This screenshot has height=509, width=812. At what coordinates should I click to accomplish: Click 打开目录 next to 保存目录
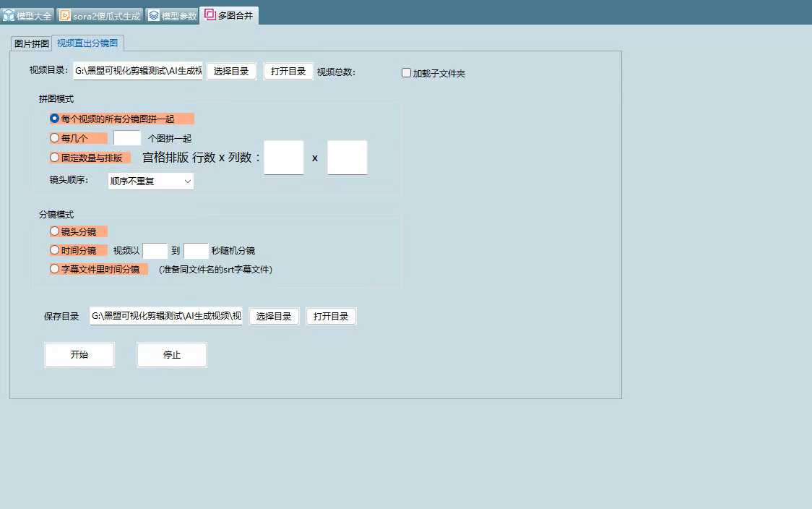tap(331, 316)
